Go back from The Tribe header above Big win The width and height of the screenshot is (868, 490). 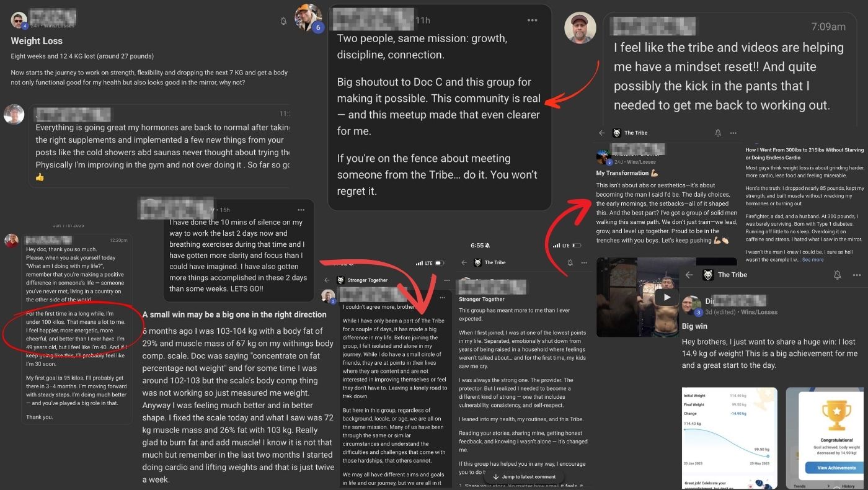tap(689, 275)
